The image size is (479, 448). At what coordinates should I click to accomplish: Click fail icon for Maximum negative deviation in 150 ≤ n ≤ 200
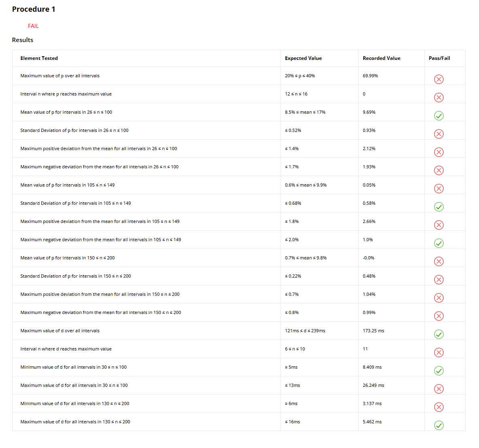pyautogui.click(x=439, y=316)
